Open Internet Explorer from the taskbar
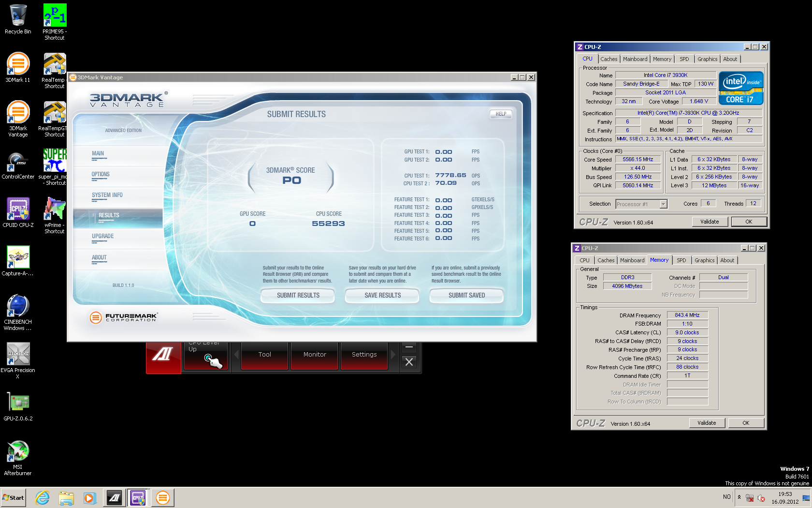The width and height of the screenshot is (812, 508). [x=43, y=497]
